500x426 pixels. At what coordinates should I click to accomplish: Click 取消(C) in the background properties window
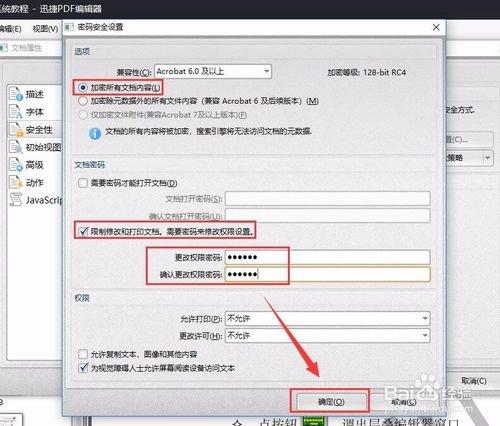click(474, 381)
